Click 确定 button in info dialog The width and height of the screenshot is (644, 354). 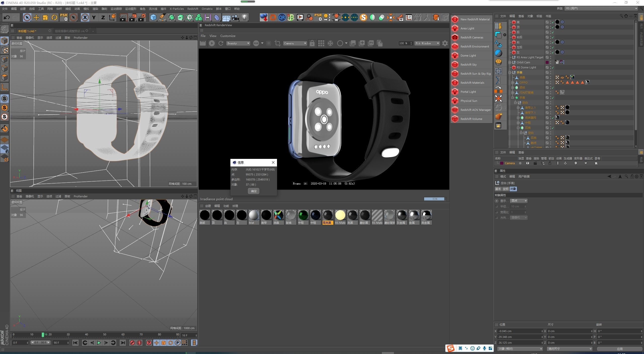[254, 191]
